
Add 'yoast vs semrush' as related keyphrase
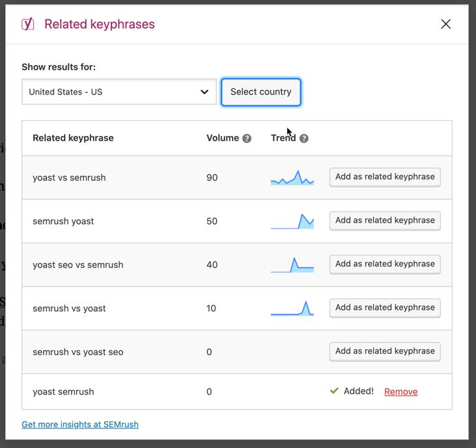(385, 177)
